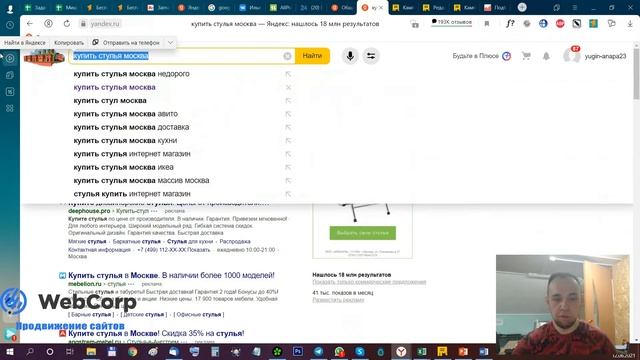Open the shopping cart icon
This screenshot has width=640, height=360.
point(526,56)
